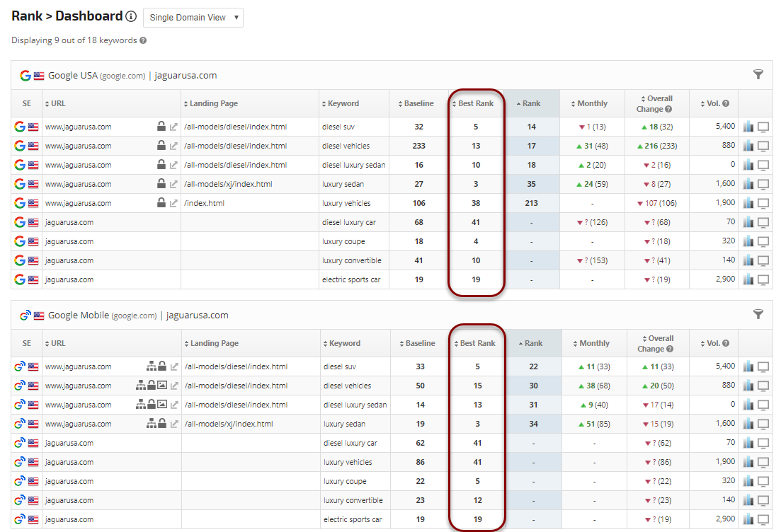Click image icon in Google Mobile diesel vehicles row
781x532 pixels.
coord(162,386)
